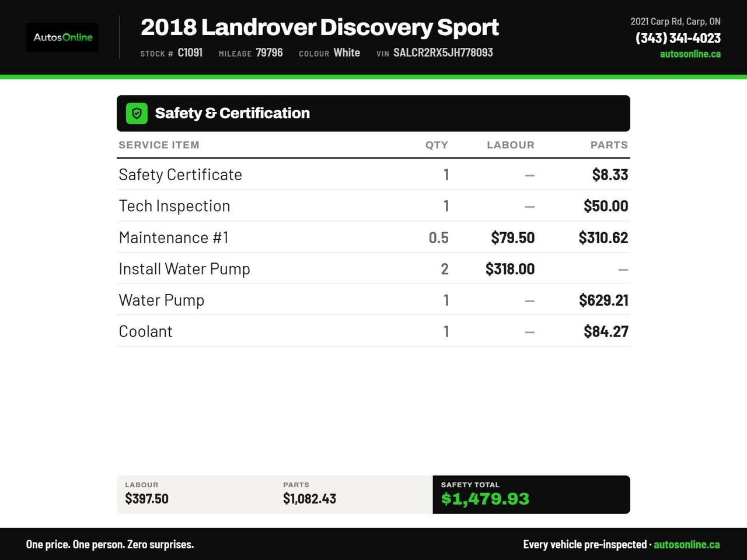Select the Safety Certificate row label

[180, 174]
